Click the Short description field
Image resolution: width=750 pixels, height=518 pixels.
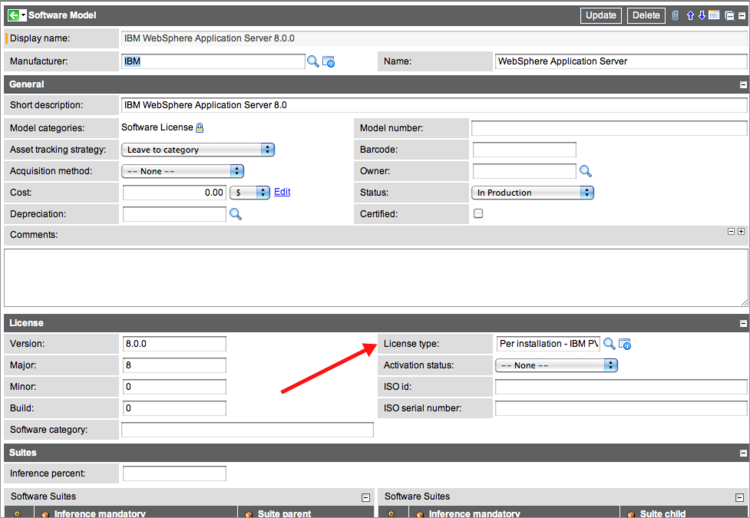click(x=434, y=105)
